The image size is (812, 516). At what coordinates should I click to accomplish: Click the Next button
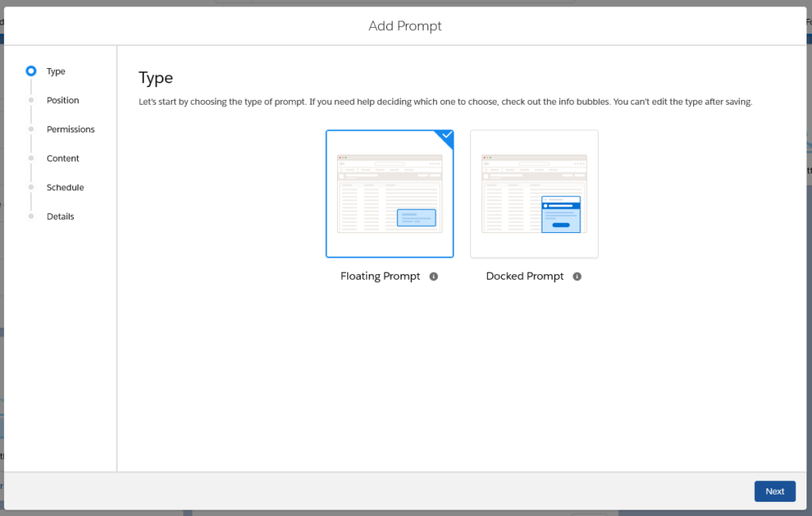pos(775,491)
